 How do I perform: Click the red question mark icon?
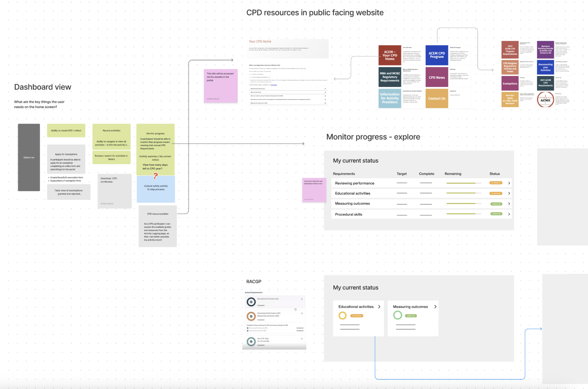[x=155, y=176]
